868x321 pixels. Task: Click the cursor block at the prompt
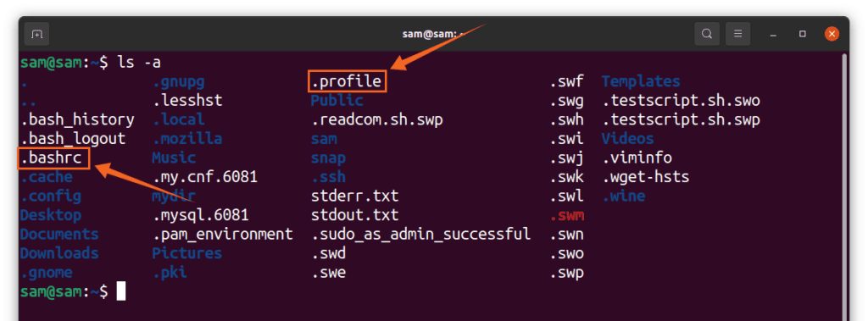[x=121, y=291]
